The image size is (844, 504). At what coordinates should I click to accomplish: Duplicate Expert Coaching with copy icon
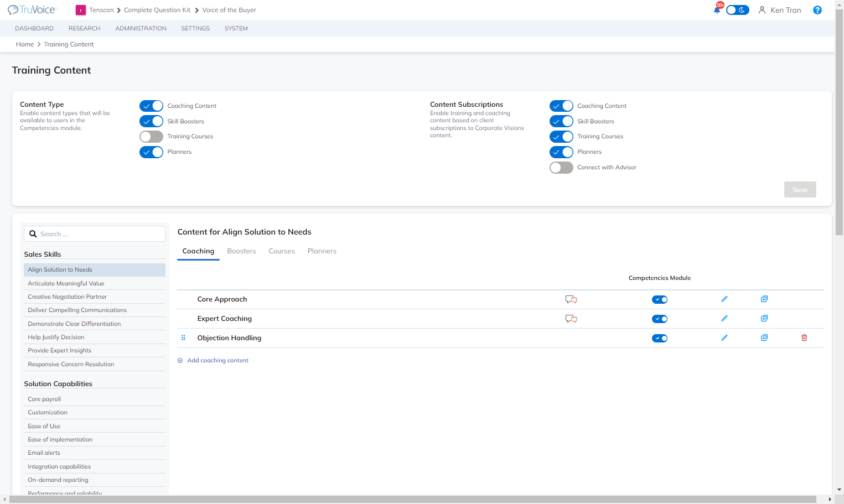(764, 319)
